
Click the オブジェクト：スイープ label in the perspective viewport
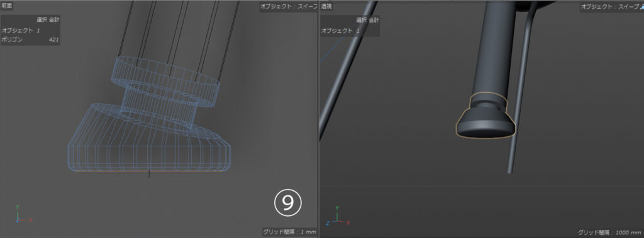tap(609, 6)
